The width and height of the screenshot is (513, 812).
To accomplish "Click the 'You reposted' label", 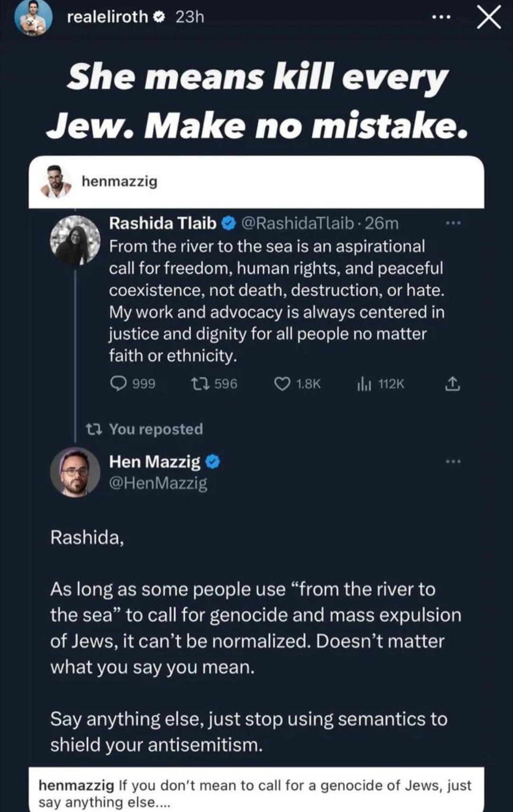I will (x=156, y=429).
